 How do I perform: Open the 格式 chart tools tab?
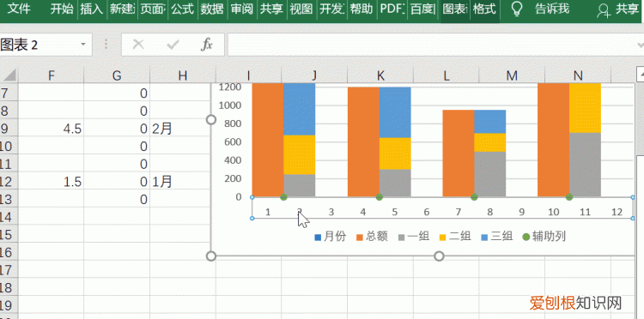(484, 9)
